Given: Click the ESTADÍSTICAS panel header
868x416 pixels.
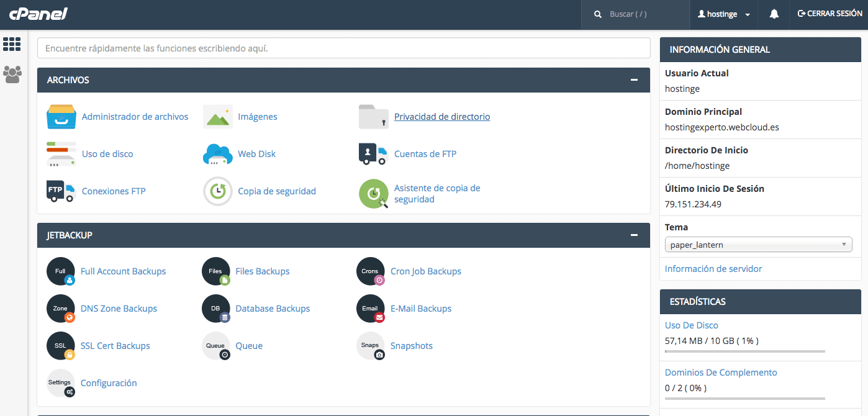Looking at the screenshot, I should pos(761,302).
